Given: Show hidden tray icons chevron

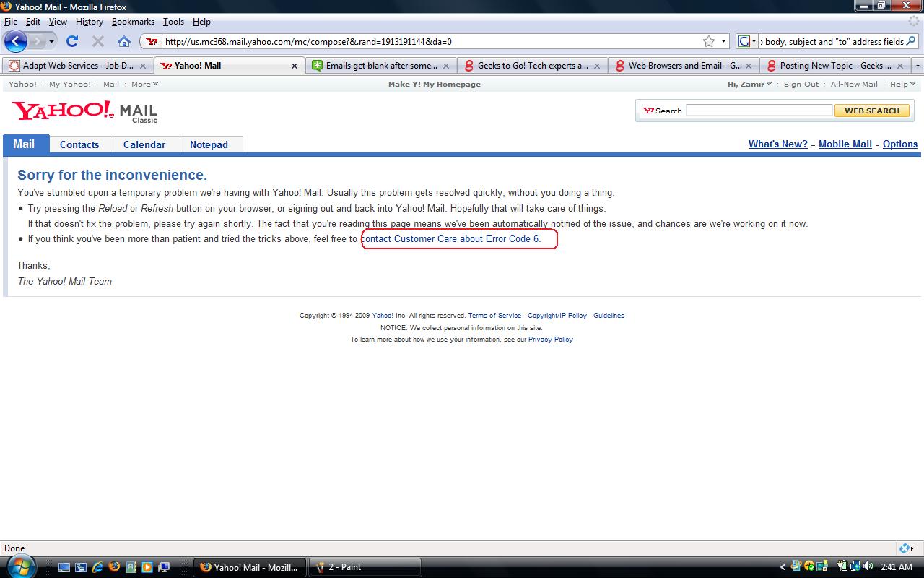Looking at the screenshot, I should (x=783, y=567).
